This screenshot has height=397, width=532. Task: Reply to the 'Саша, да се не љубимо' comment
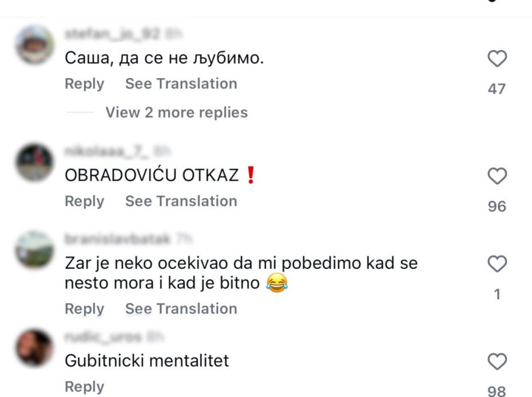84,84
